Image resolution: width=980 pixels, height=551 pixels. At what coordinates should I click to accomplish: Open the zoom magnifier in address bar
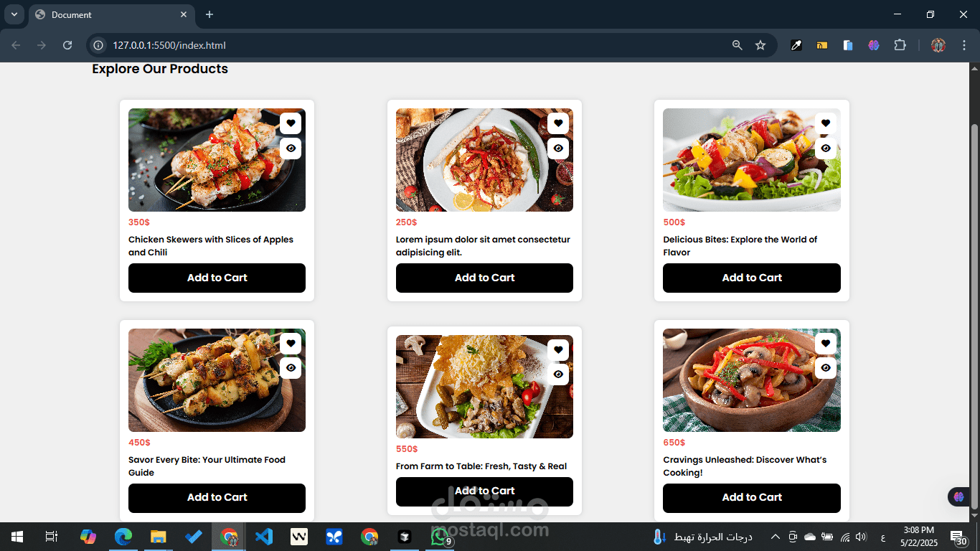coord(737,45)
